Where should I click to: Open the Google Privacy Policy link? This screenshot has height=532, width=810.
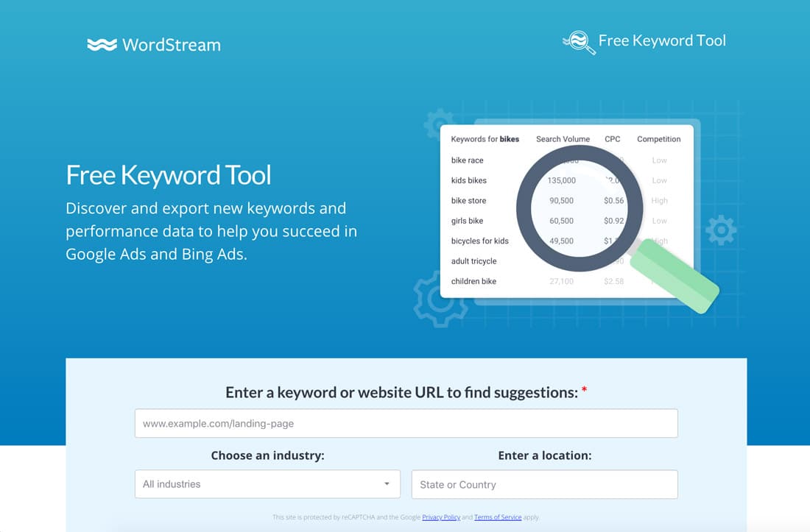[x=440, y=517]
